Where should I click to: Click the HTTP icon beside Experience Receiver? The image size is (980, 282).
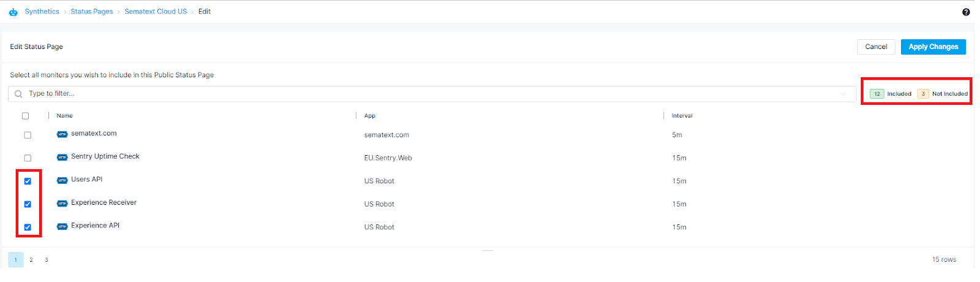[x=62, y=204]
